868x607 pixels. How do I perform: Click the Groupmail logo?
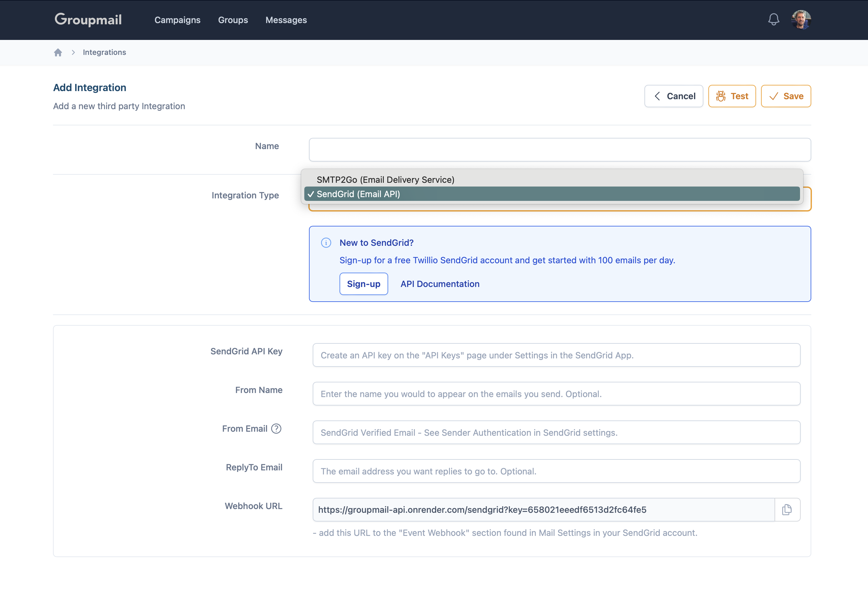[x=88, y=20]
